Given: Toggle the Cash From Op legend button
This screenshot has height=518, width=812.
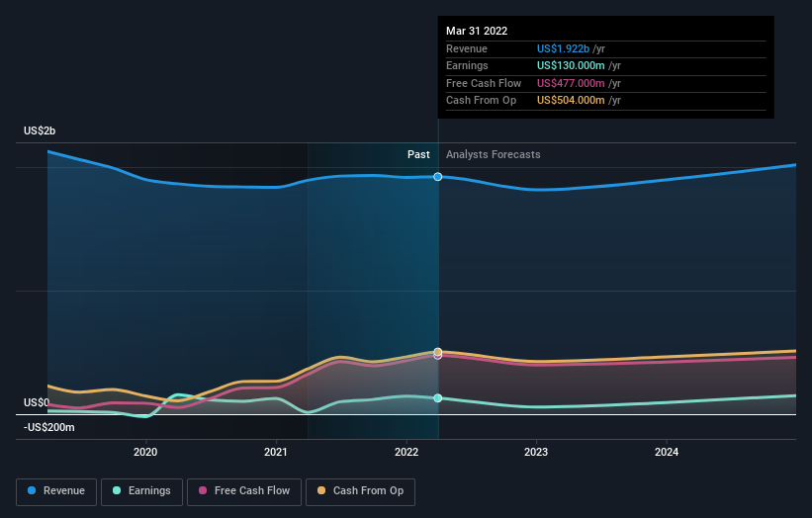Looking at the screenshot, I should (360, 491).
